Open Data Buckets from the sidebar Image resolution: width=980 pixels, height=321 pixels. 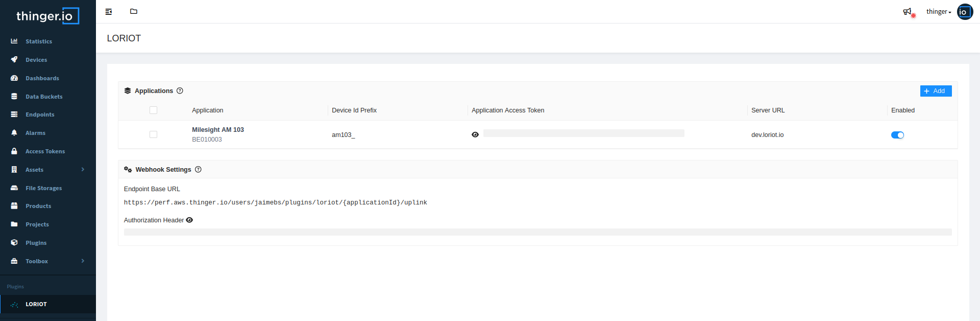pyautogui.click(x=44, y=97)
